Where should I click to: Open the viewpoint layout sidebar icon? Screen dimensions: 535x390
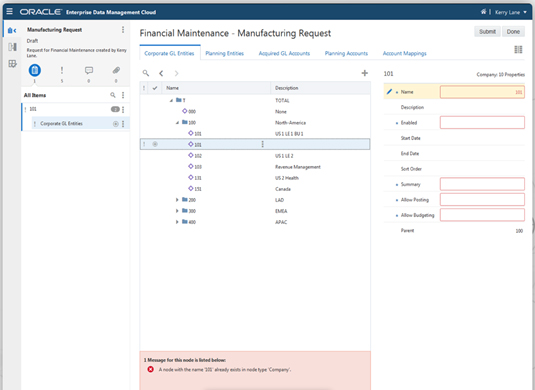coord(12,63)
